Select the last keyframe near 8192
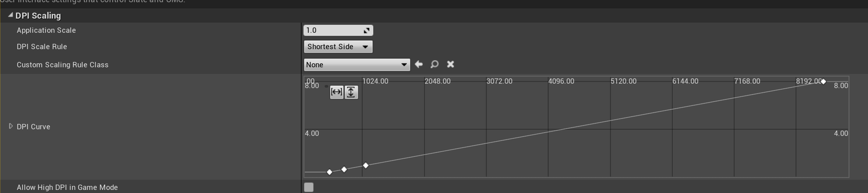868x193 pixels. click(823, 81)
